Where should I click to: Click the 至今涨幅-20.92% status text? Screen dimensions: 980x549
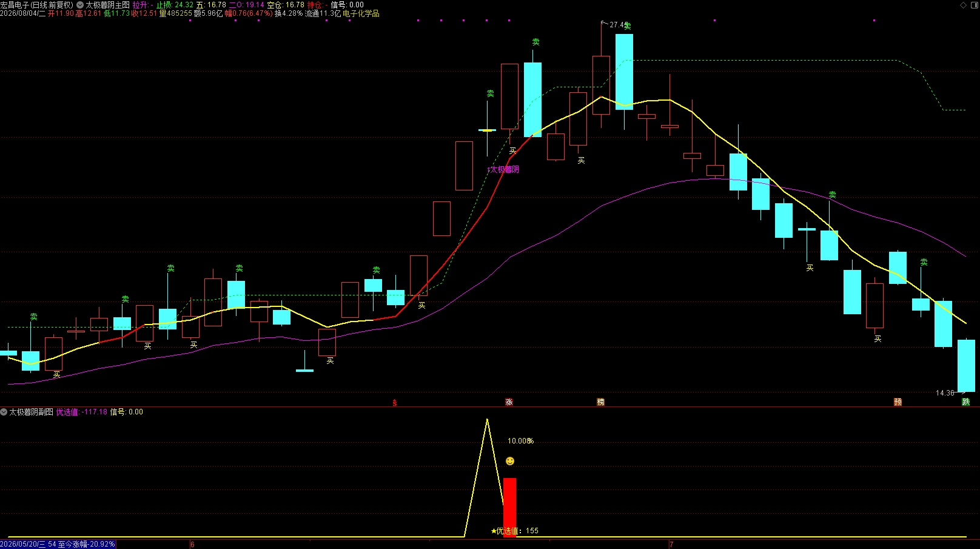(x=86, y=544)
